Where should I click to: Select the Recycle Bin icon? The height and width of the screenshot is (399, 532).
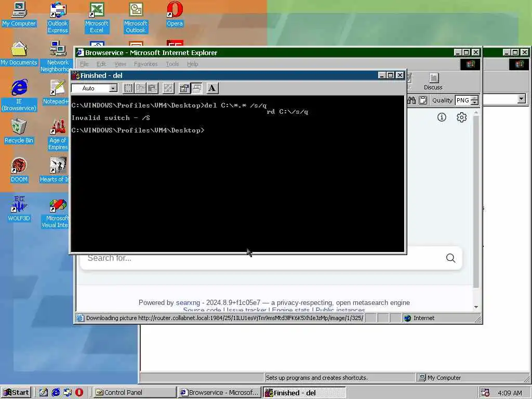point(19,131)
